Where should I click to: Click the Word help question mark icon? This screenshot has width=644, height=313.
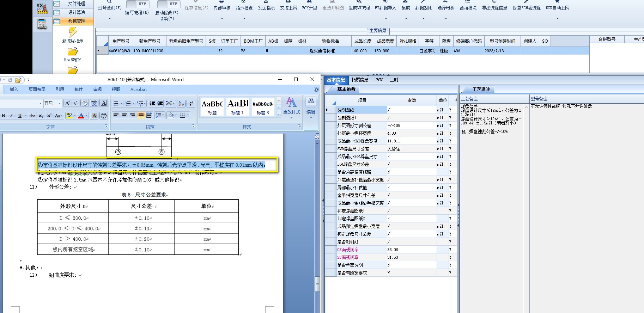pos(316,90)
